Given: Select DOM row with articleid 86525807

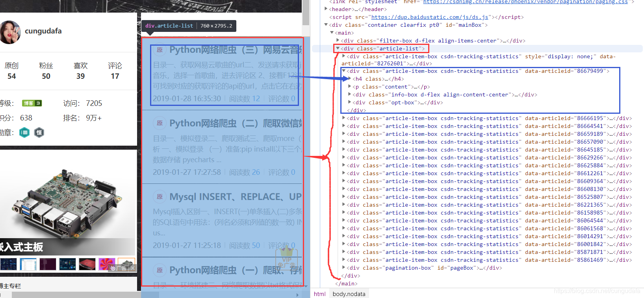Looking at the screenshot, I should pos(489,197).
